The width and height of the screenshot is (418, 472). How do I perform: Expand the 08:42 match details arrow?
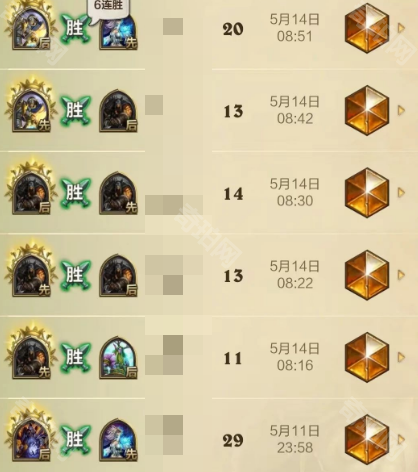click(x=401, y=110)
